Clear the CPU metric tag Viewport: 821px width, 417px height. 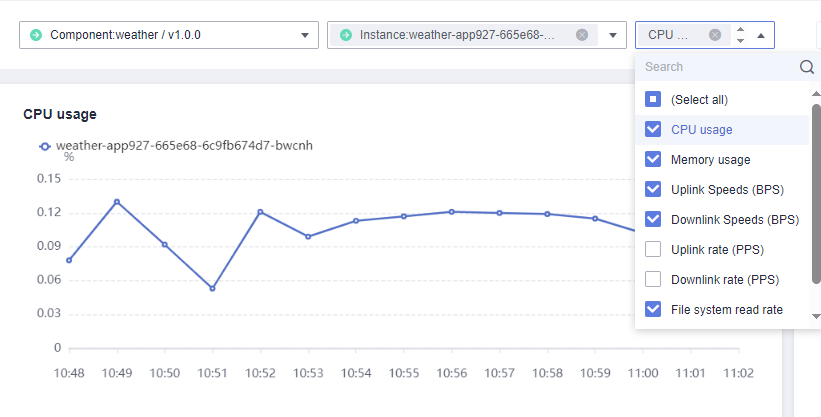[715, 35]
